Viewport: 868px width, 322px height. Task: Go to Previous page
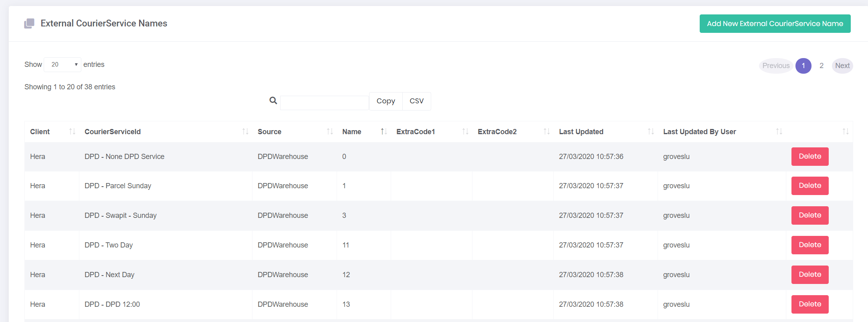coord(776,66)
